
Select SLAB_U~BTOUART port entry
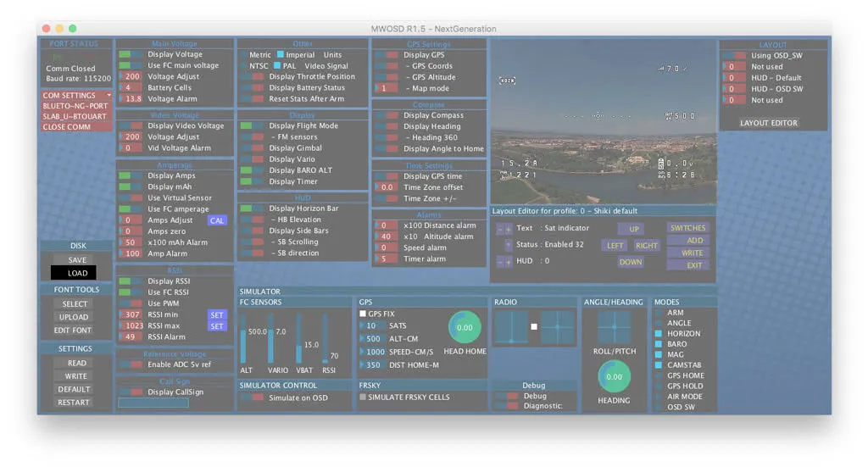point(76,116)
